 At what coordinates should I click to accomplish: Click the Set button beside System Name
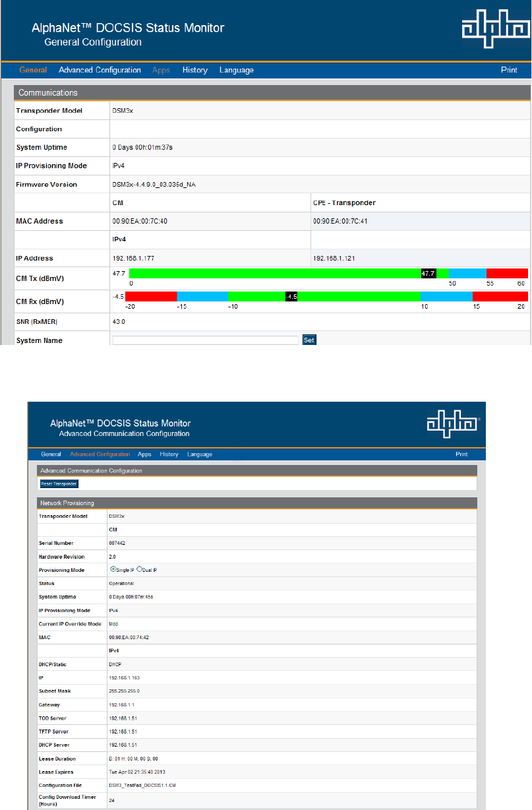pyautogui.click(x=309, y=340)
